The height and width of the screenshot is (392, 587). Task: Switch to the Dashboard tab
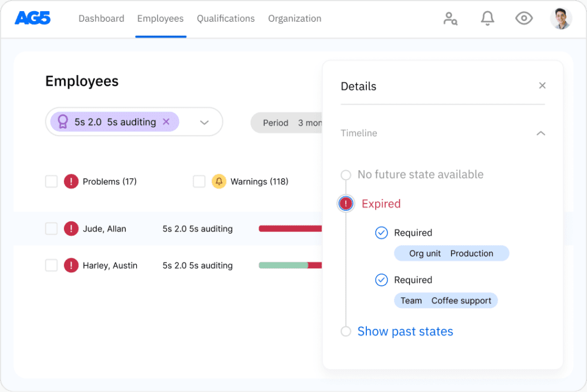(101, 18)
